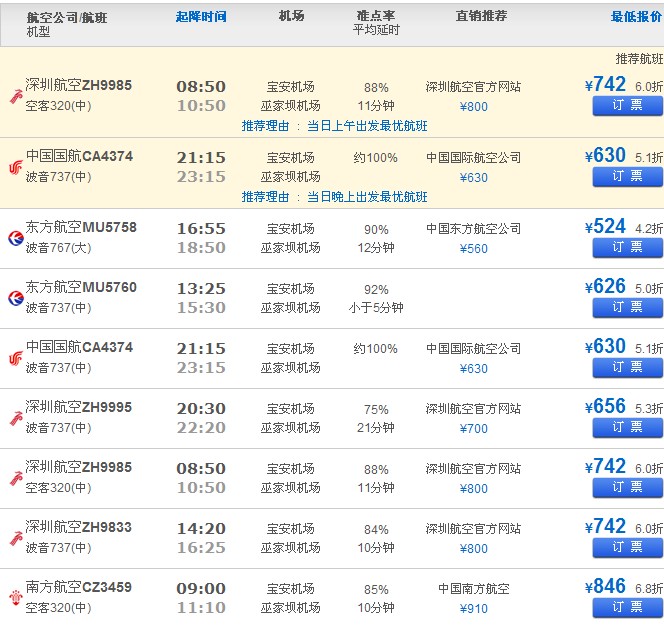Click the Shenzhen Airlines logo next to ZH9833

click(x=16, y=539)
